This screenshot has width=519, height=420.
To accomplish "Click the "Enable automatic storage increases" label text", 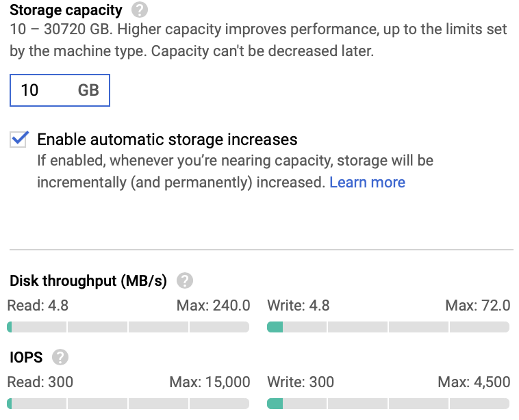I will click(x=167, y=140).
